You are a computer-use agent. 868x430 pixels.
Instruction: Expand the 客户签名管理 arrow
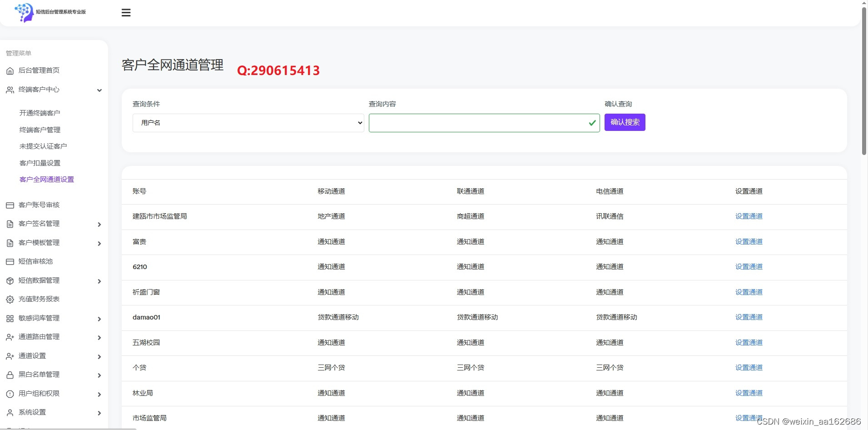click(x=99, y=225)
